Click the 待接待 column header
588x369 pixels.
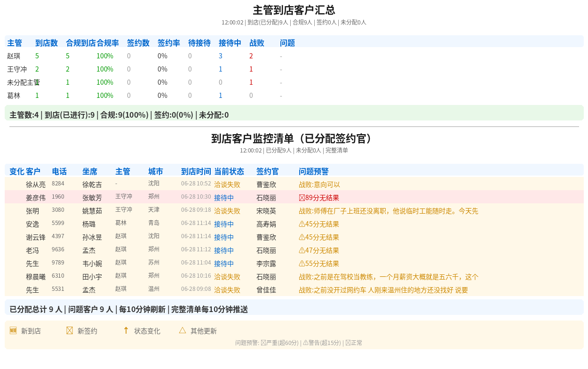(199, 43)
